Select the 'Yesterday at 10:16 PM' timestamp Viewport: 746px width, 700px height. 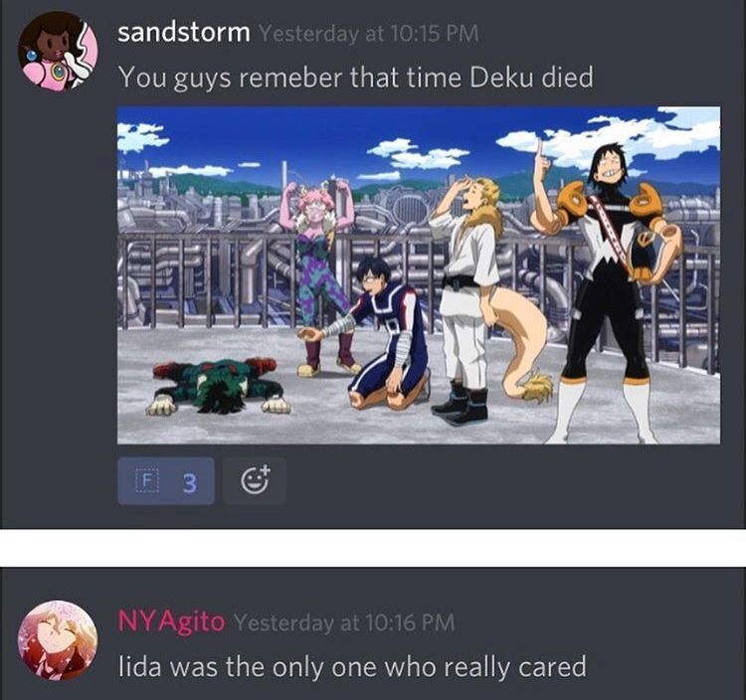pyautogui.click(x=344, y=622)
